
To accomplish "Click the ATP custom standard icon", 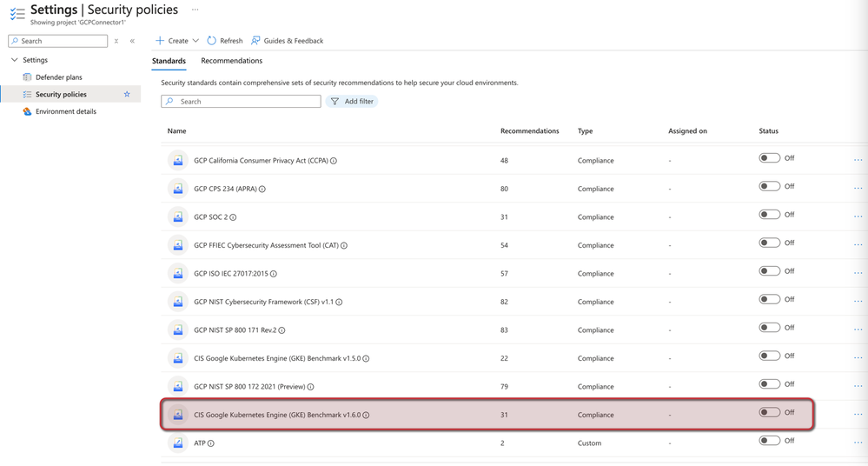I will 178,443.
